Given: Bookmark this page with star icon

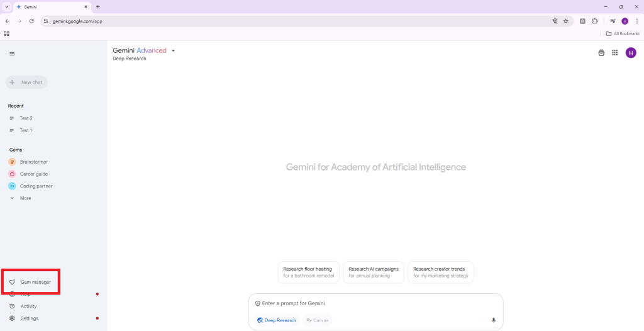Looking at the screenshot, I should [x=565, y=21].
